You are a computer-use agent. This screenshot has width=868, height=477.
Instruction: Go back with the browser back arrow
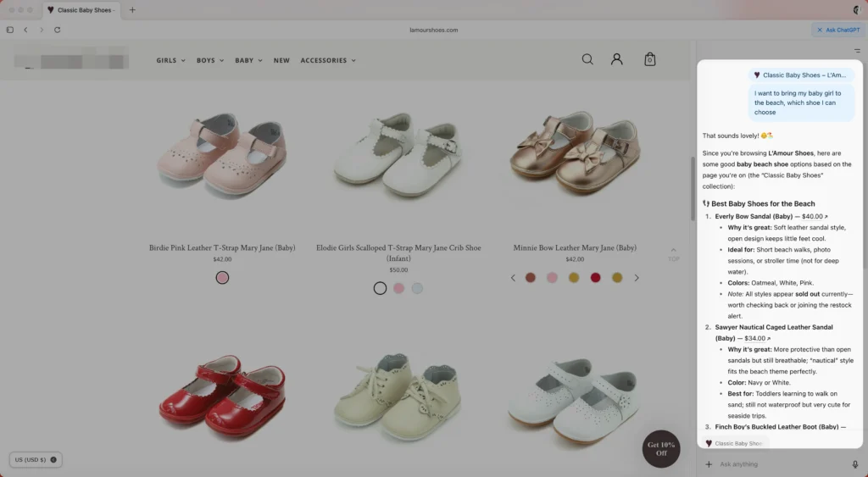click(26, 30)
